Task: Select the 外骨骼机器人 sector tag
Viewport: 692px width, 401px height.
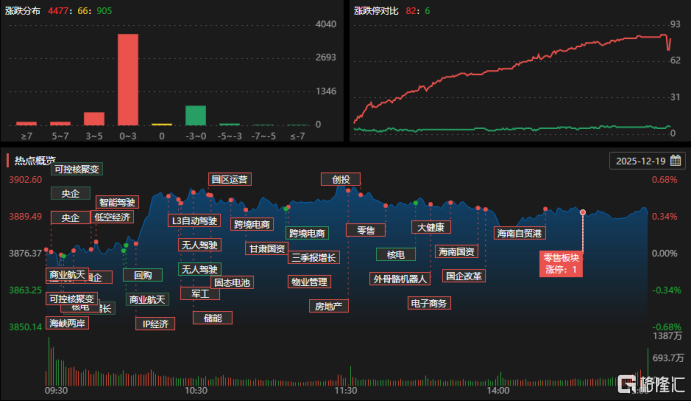Action: pos(399,279)
